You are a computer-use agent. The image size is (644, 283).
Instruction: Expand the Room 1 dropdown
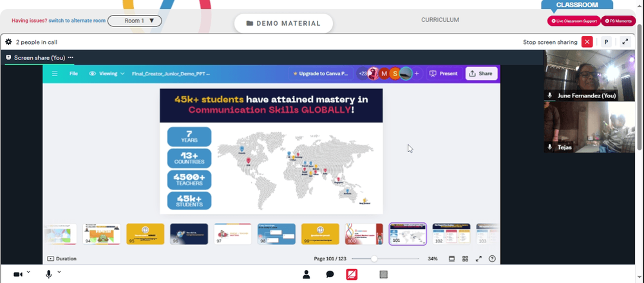pyautogui.click(x=135, y=21)
